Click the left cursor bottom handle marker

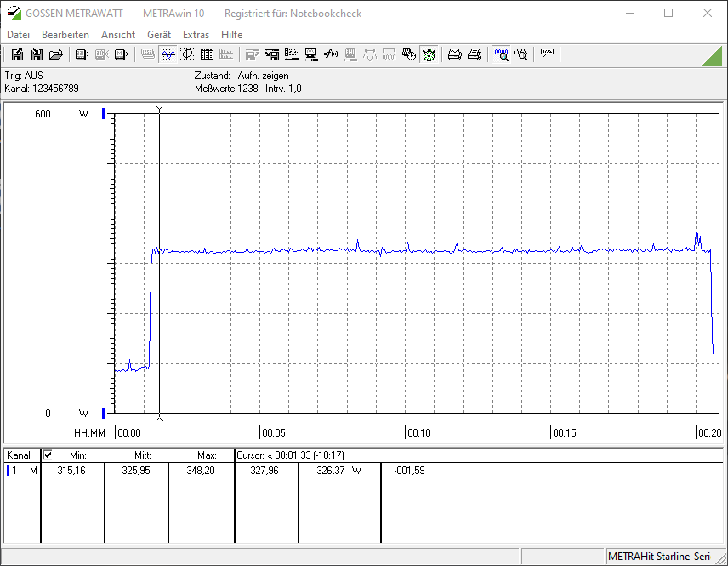click(x=159, y=417)
